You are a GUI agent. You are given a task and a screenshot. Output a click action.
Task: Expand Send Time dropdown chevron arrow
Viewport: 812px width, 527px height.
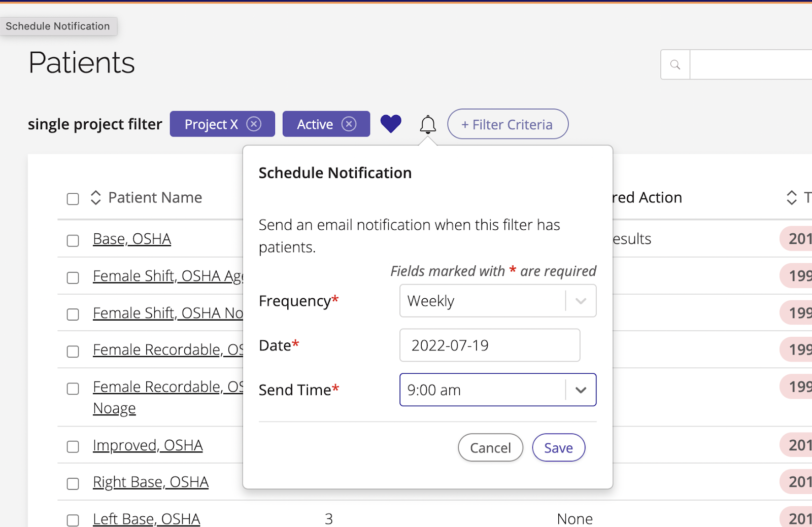[581, 390]
